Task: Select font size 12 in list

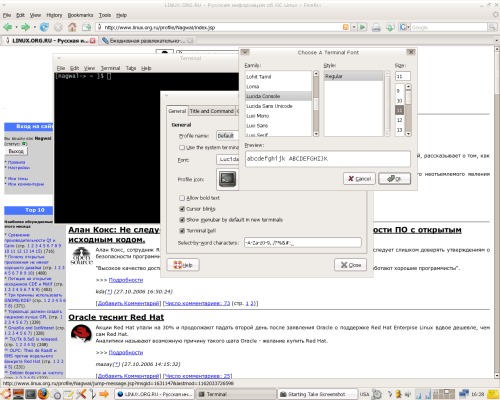Action: pos(400,120)
